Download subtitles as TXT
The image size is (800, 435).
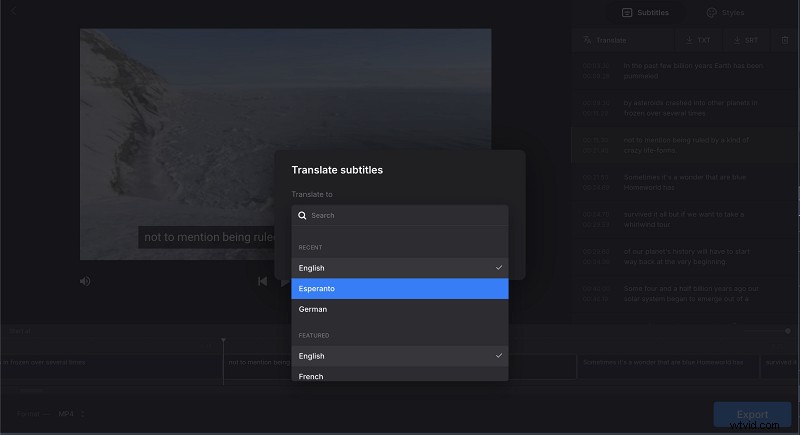pos(699,40)
